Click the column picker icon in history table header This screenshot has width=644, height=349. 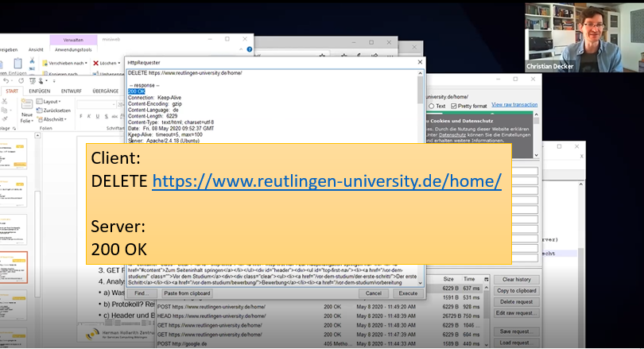487,279
